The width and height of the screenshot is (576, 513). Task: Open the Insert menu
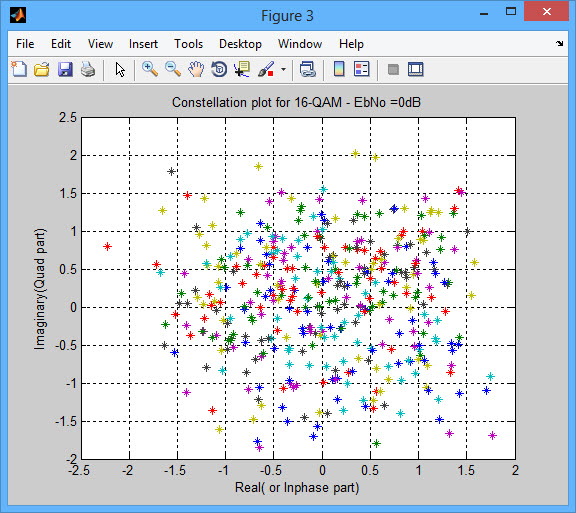click(143, 44)
